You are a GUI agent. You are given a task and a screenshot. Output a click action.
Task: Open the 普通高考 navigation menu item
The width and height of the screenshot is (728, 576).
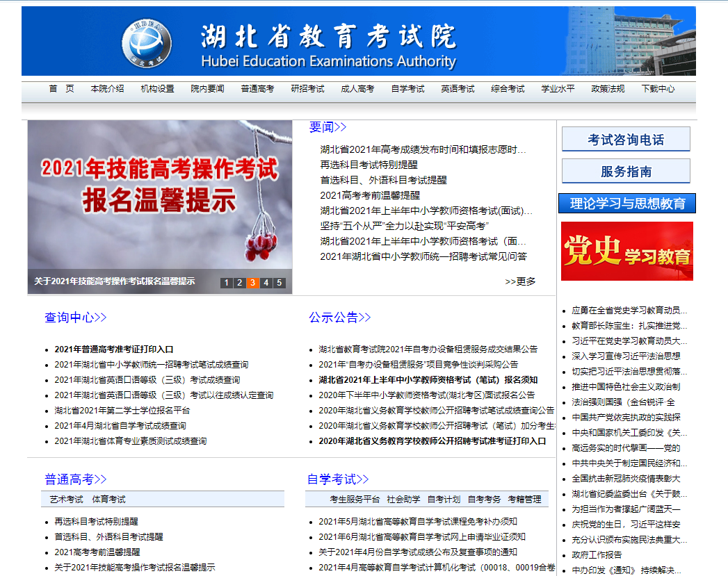[257, 89]
